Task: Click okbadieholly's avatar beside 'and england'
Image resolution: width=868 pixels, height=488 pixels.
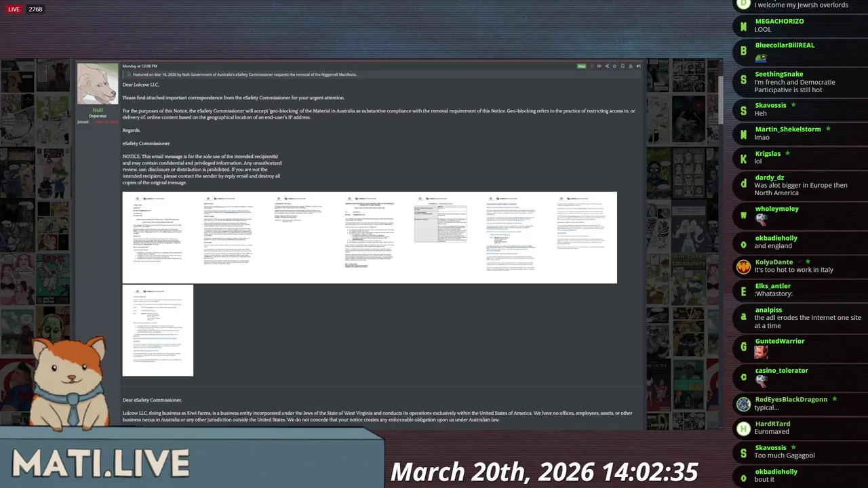Action: pos(743,244)
